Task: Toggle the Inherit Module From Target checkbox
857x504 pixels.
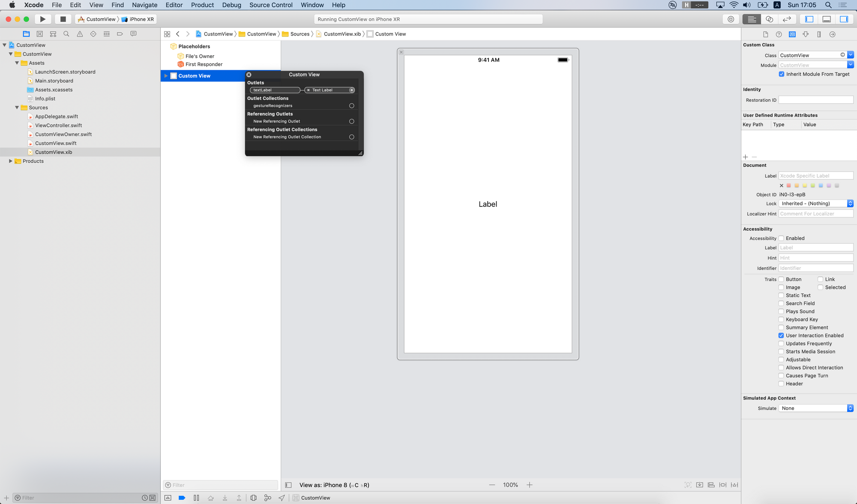Action: 782,74
